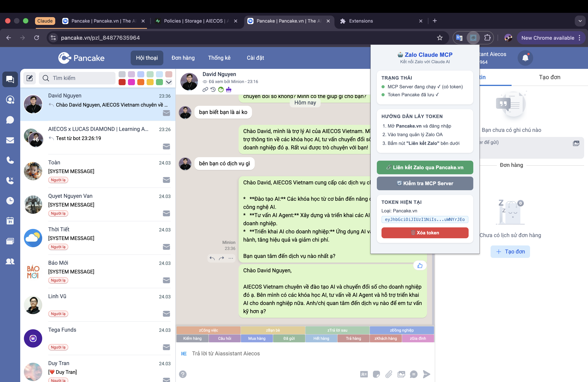Click the image upload icon in reply bar

click(401, 374)
